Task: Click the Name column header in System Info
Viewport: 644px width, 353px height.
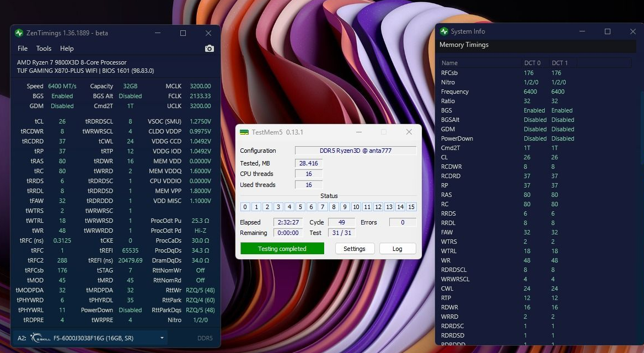Action: [480, 63]
